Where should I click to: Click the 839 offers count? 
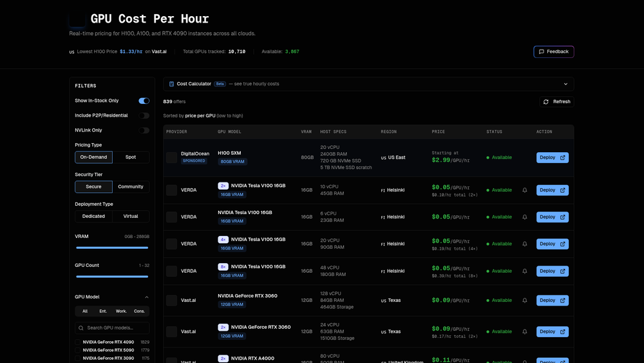174,101
